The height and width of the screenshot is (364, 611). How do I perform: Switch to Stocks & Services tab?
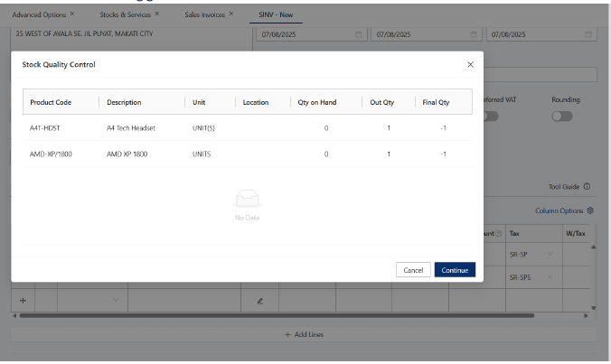pyautogui.click(x=125, y=14)
